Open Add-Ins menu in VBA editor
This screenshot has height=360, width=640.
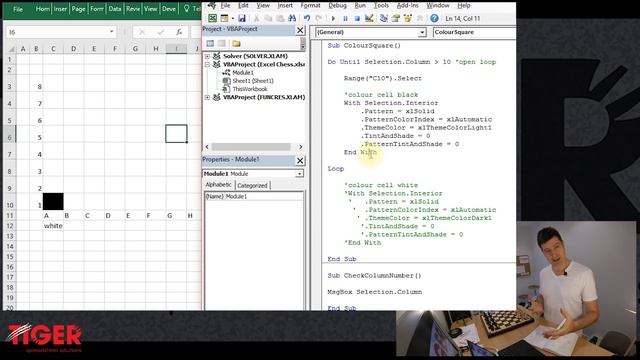407,5
